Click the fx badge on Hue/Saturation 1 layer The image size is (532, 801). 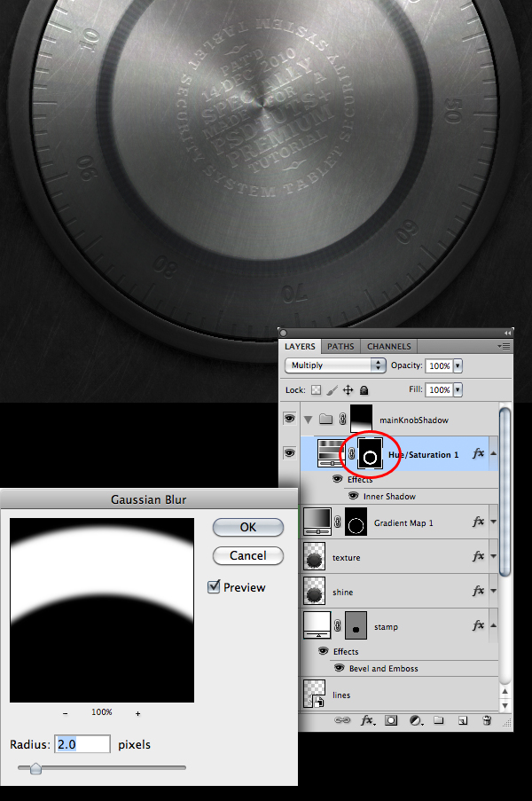[478, 453]
